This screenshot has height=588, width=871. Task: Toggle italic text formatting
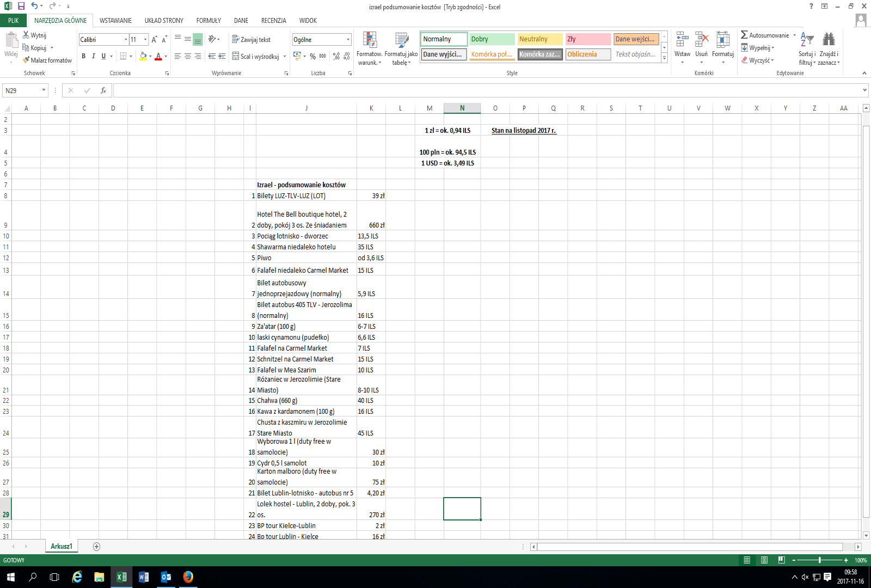pos(94,56)
